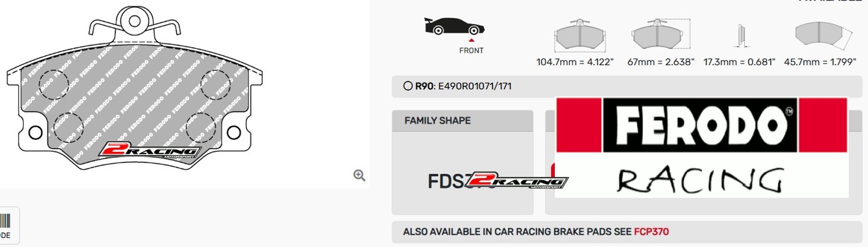Click the R90 code E490R01071/171
868x247 pixels.
click(x=475, y=86)
